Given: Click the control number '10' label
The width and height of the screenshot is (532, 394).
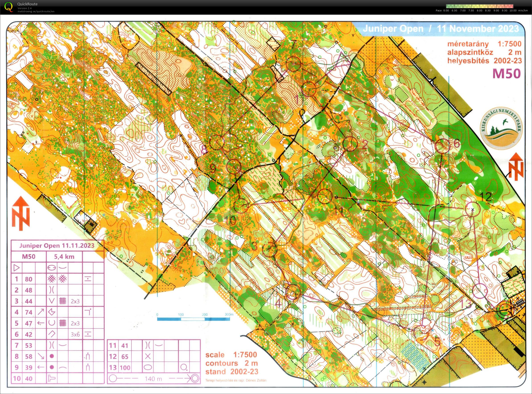Looking at the screenshot, I should click(x=230, y=221).
